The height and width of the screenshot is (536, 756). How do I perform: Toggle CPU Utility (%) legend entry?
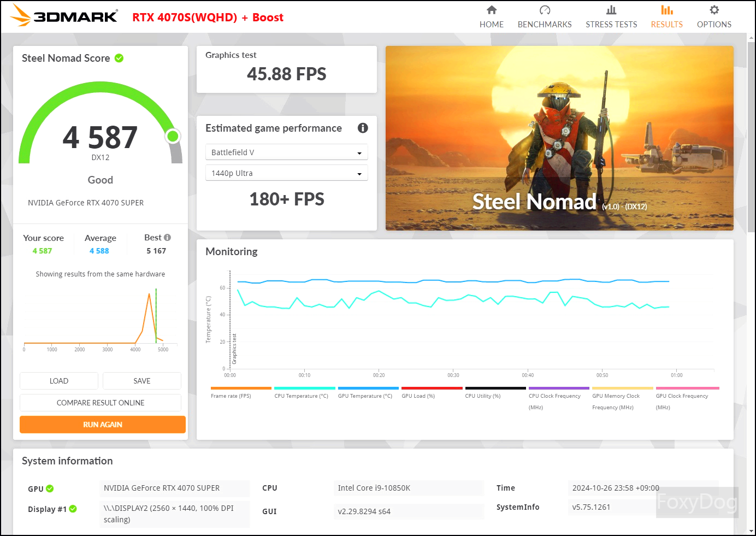pos(495,393)
